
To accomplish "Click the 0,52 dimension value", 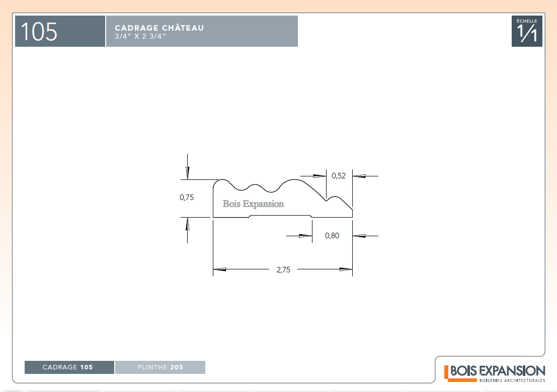I will point(339,175).
